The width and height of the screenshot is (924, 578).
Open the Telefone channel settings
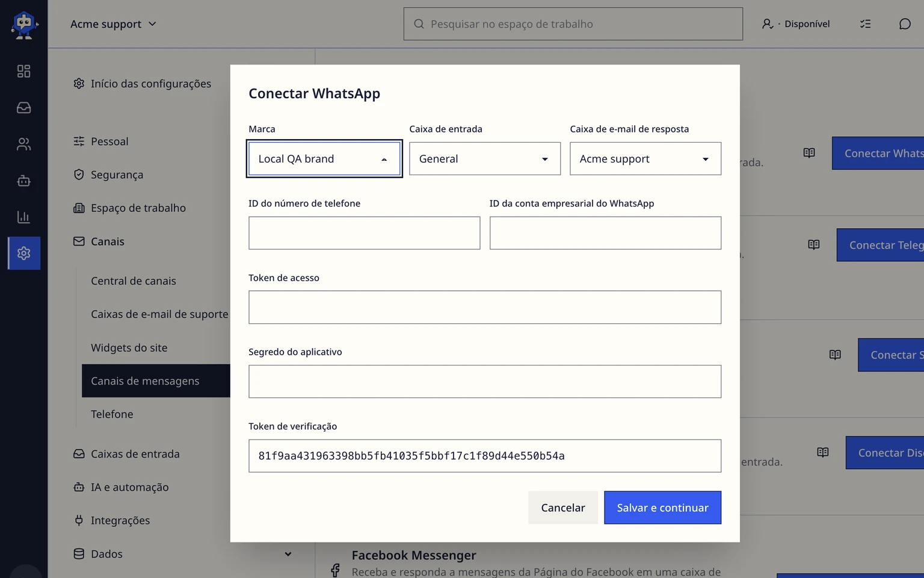coord(112,414)
